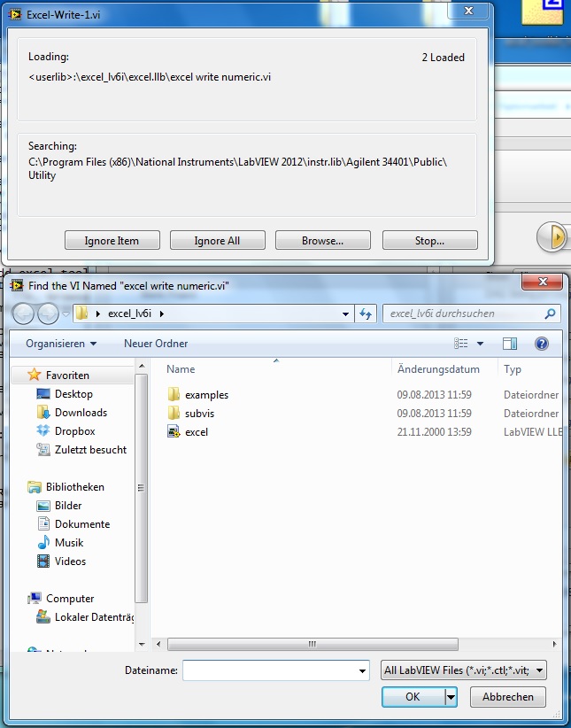Image resolution: width=571 pixels, height=728 pixels.
Task: Select Favoriten in the navigation pane
Action: 67,376
